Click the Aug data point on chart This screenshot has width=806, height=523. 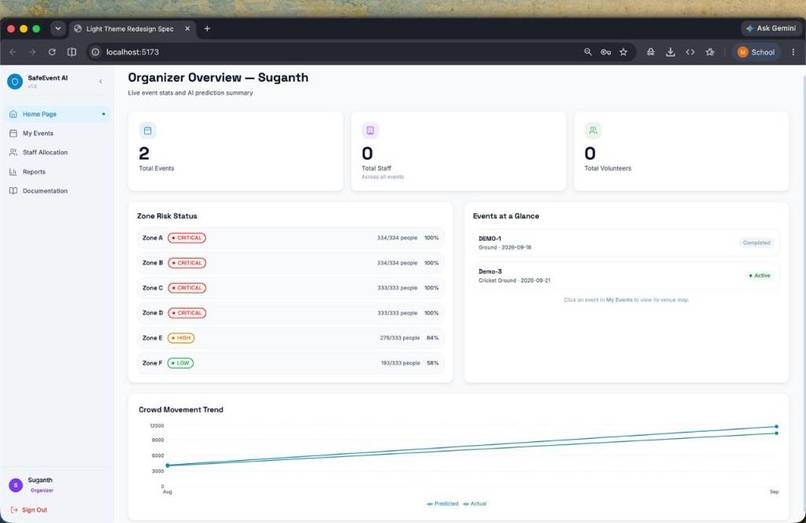pos(168,465)
